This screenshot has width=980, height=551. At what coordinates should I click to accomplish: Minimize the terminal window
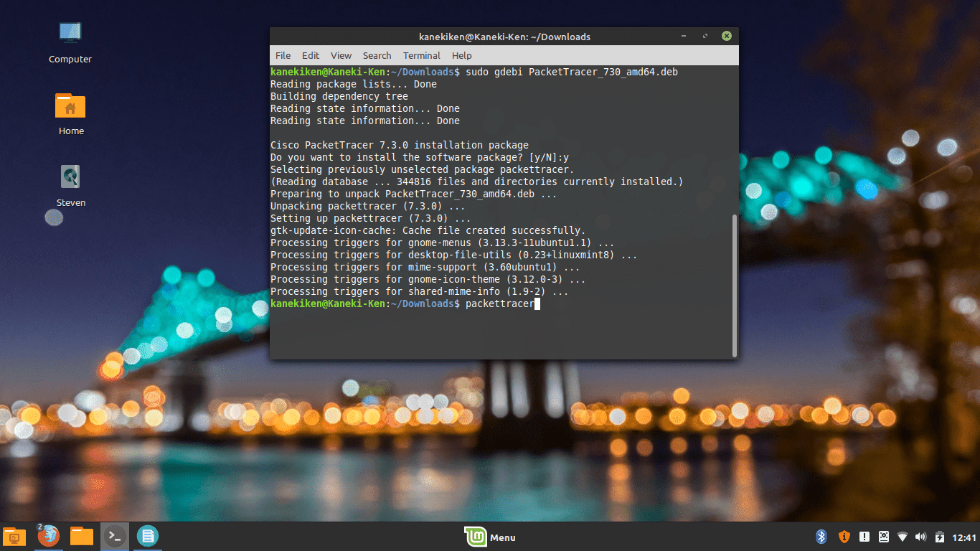pos(684,36)
